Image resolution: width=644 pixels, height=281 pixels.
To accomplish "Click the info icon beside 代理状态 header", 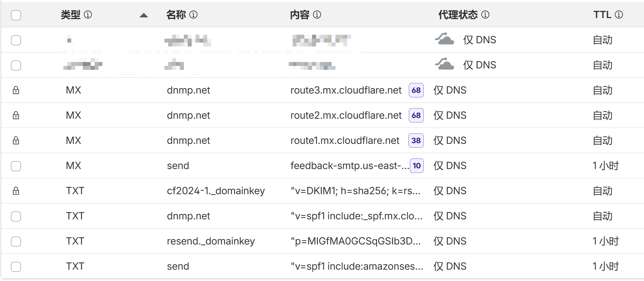I will pos(485,15).
